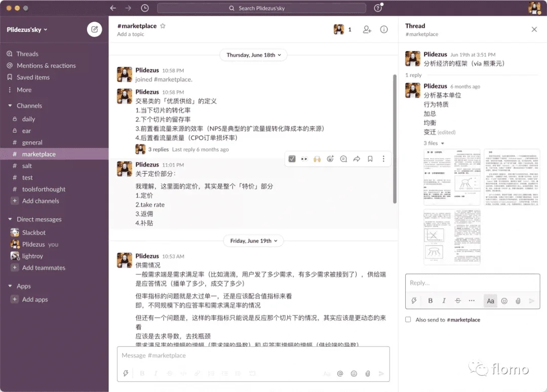This screenshot has width=547, height=392.
Task: Click Add channels in sidebar
Action: (x=41, y=201)
